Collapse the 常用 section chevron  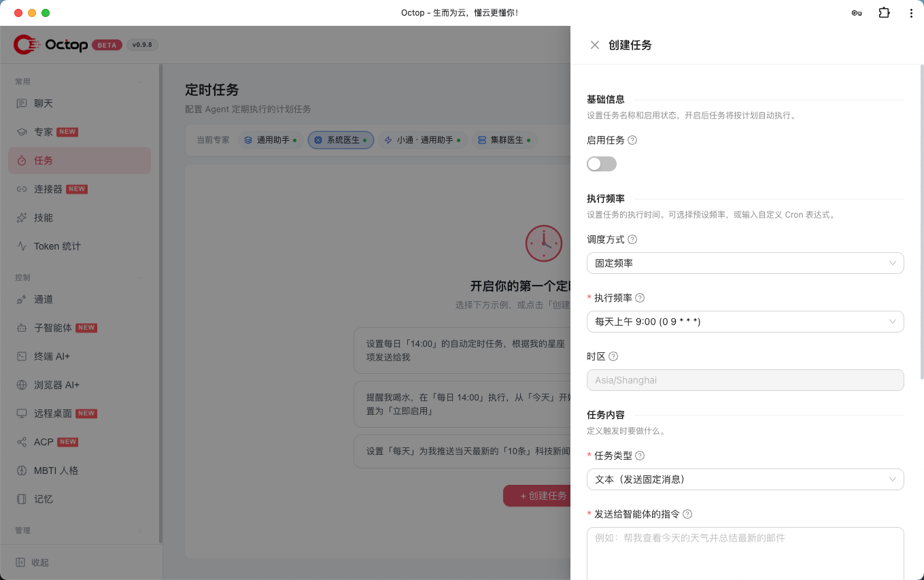pos(141,82)
